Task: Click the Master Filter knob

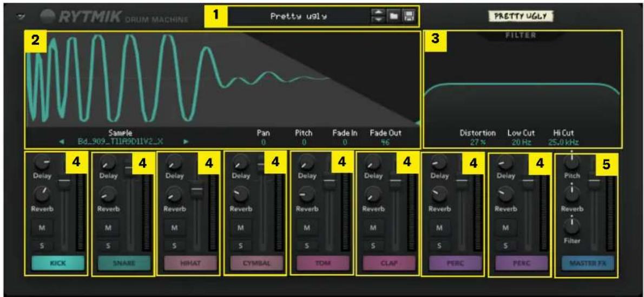Action: point(572,226)
